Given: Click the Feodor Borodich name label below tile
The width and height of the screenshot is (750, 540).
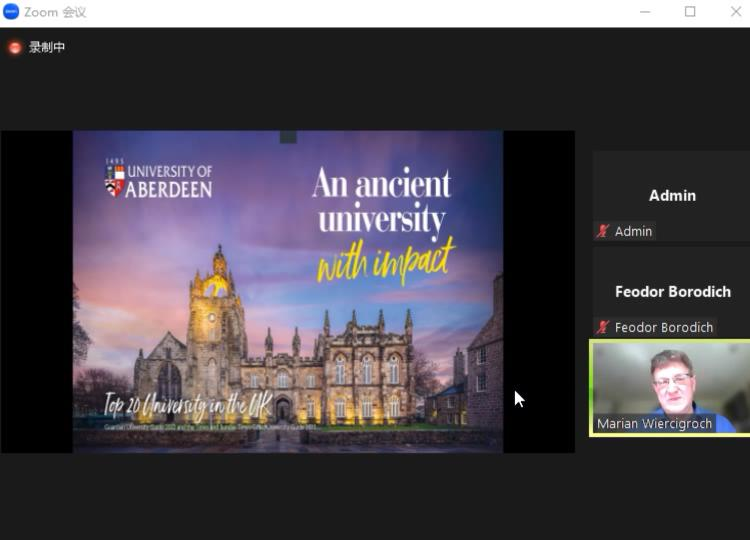Looking at the screenshot, I should (663, 327).
